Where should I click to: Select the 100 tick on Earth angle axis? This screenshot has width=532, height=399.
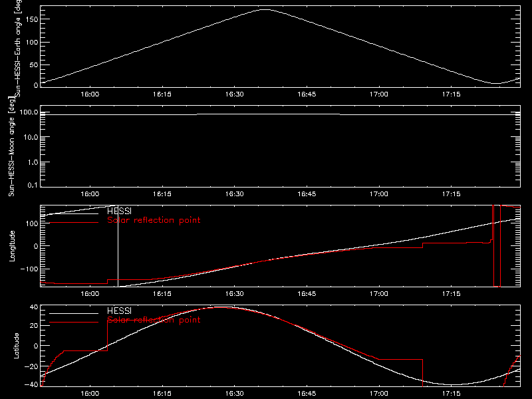click(x=32, y=43)
